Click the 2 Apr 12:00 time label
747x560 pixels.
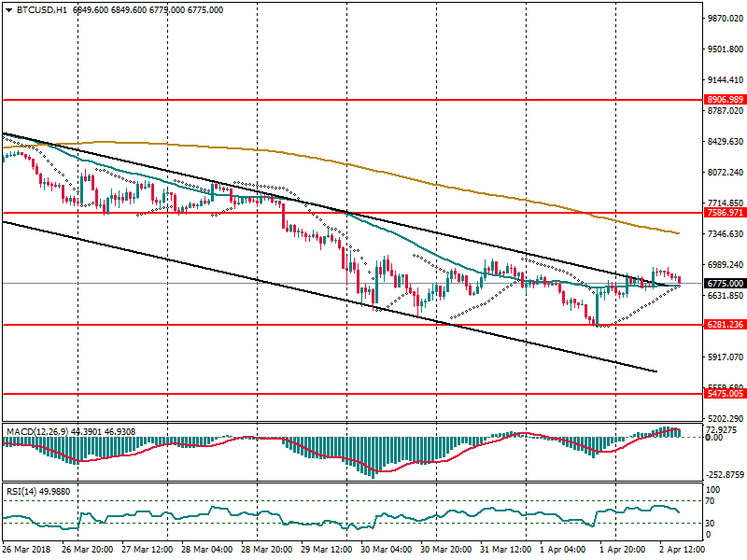pyautogui.click(x=678, y=552)
